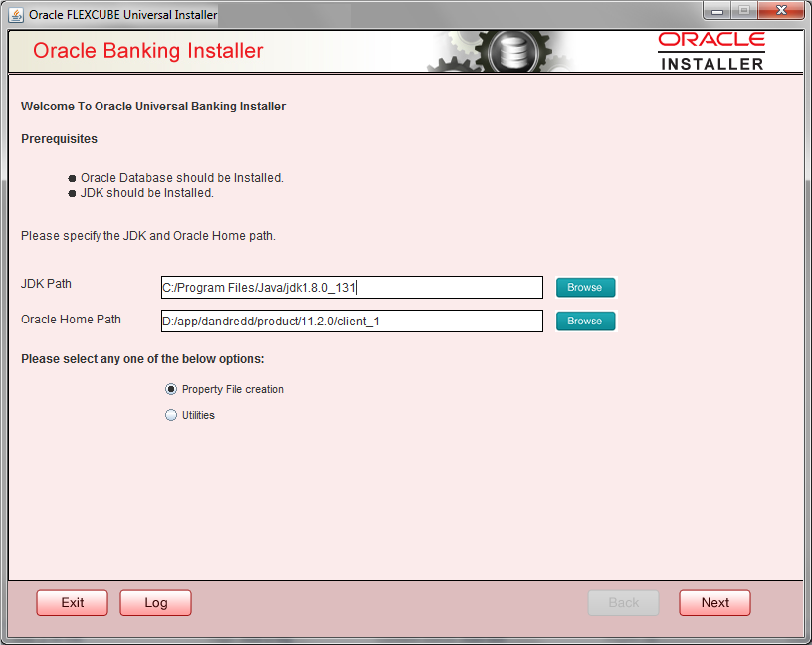
Task: Click the Exit button
Action: [72, 602]
